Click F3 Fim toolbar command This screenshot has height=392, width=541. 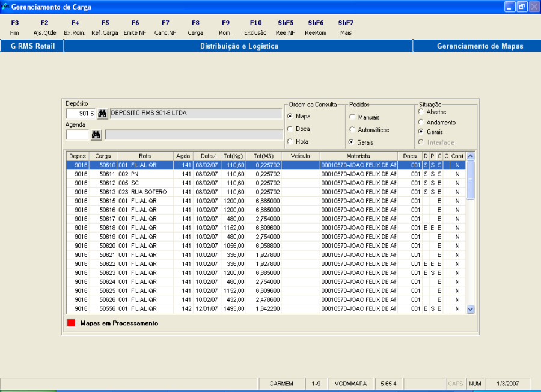[x=14, y=28]
